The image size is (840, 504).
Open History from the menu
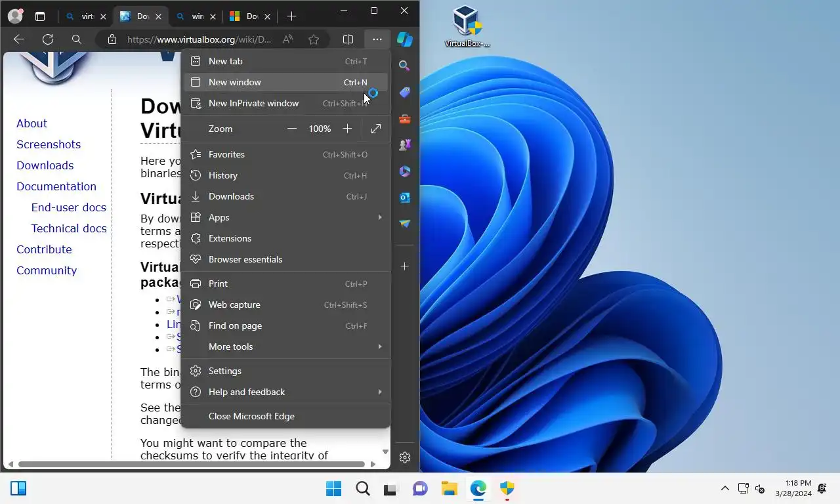click(x=285, y=175)
